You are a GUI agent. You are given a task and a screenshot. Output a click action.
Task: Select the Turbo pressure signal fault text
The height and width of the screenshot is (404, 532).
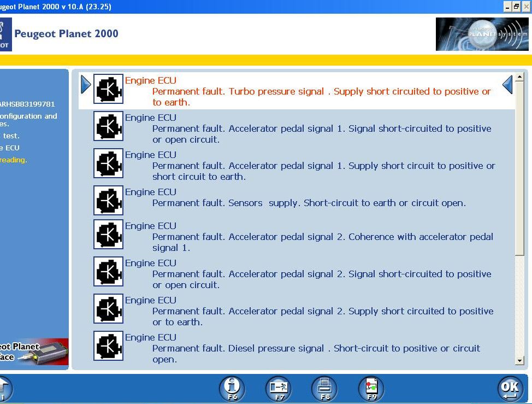point(321,97)
